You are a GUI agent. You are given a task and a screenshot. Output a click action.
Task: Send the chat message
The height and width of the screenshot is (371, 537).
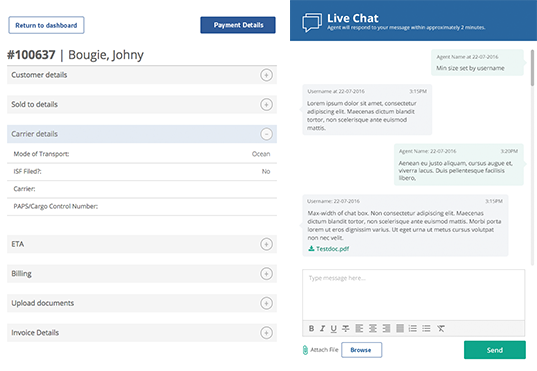pyautogui.click(x=495, y=350)
